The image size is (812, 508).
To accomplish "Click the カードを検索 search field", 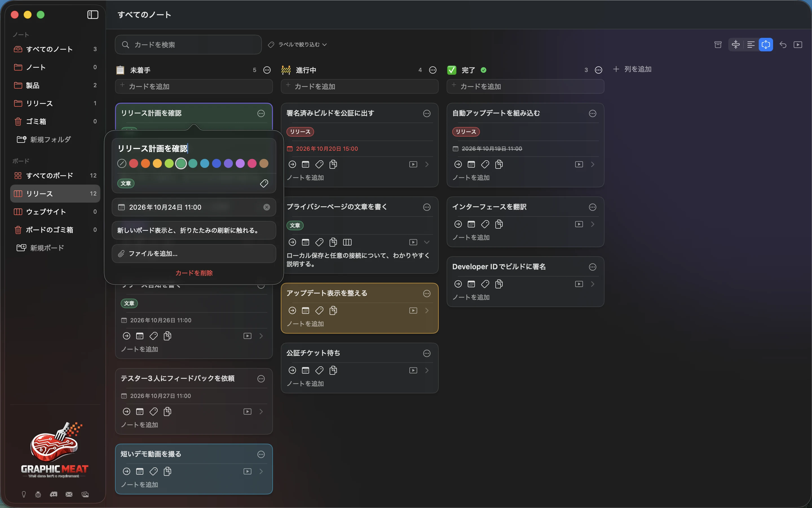I will 188,45.
